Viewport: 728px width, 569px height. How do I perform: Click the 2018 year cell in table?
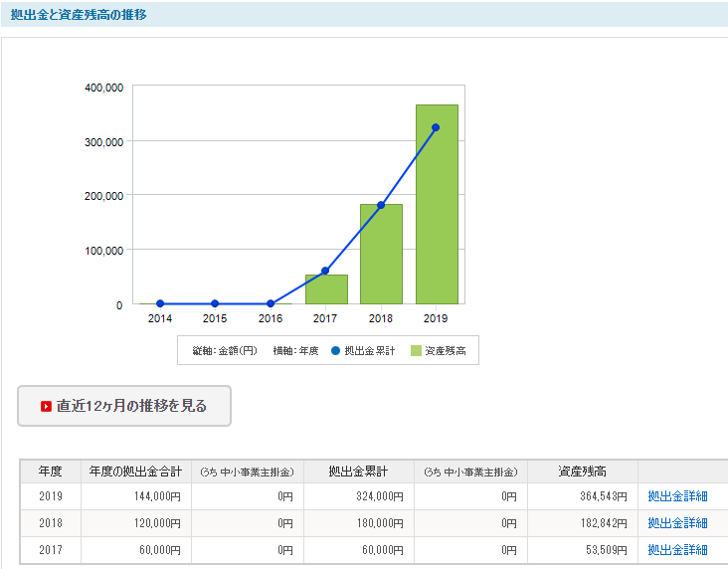coord(50,523)
